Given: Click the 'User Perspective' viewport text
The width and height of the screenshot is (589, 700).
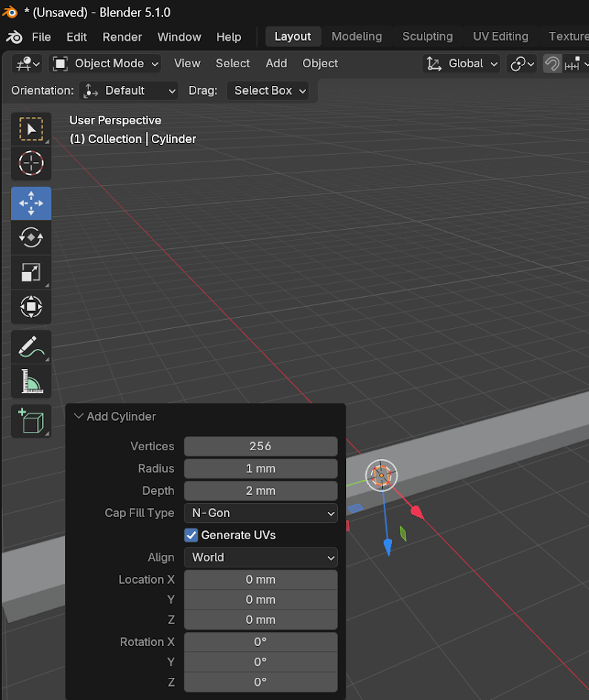Looking at the screenshot, I should [x=116, y=121].
